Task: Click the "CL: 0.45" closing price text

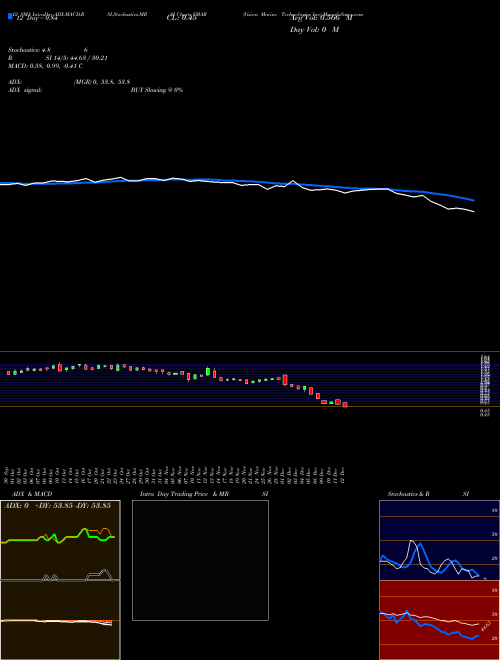Action: click(x=182, y=18)
